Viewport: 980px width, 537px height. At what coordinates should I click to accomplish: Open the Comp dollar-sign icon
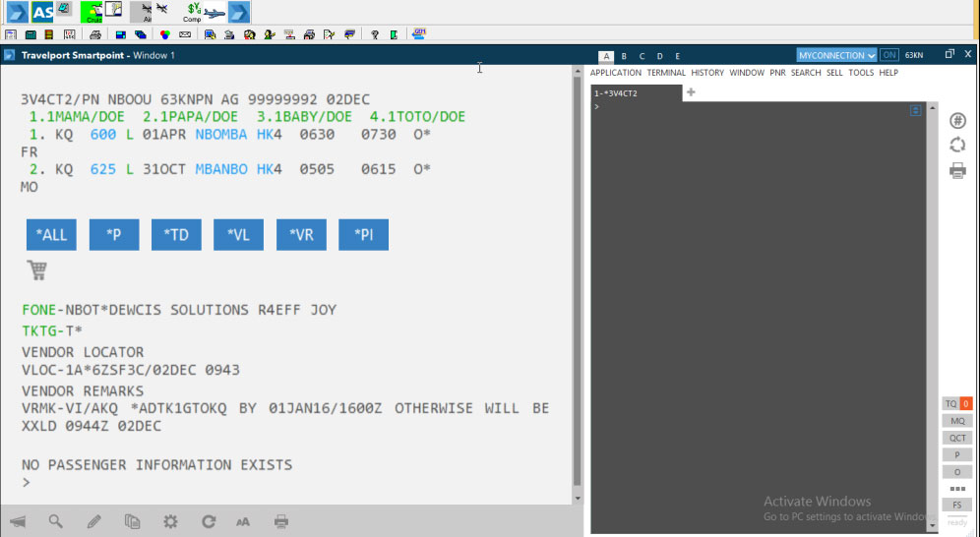(x=193, y=12)
